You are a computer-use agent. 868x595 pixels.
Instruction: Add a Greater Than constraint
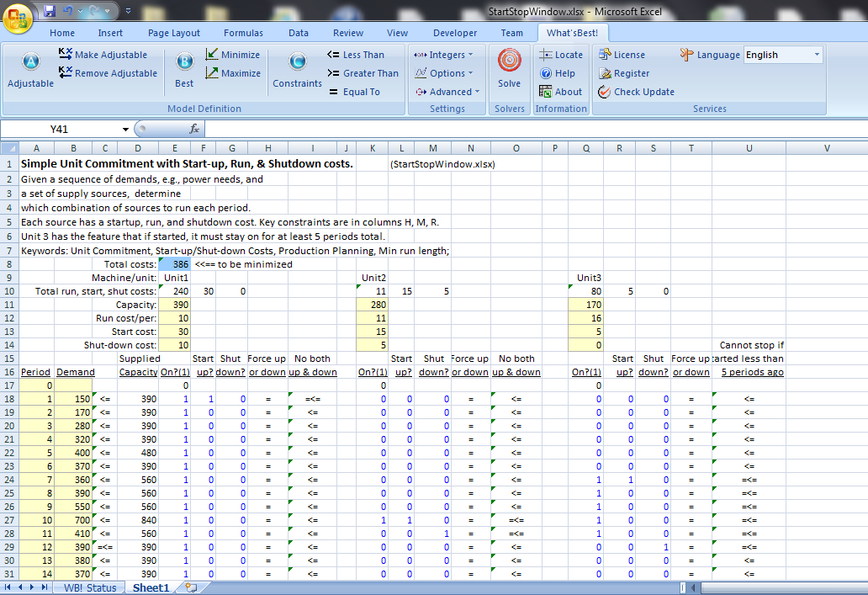[x=363, y=72]
